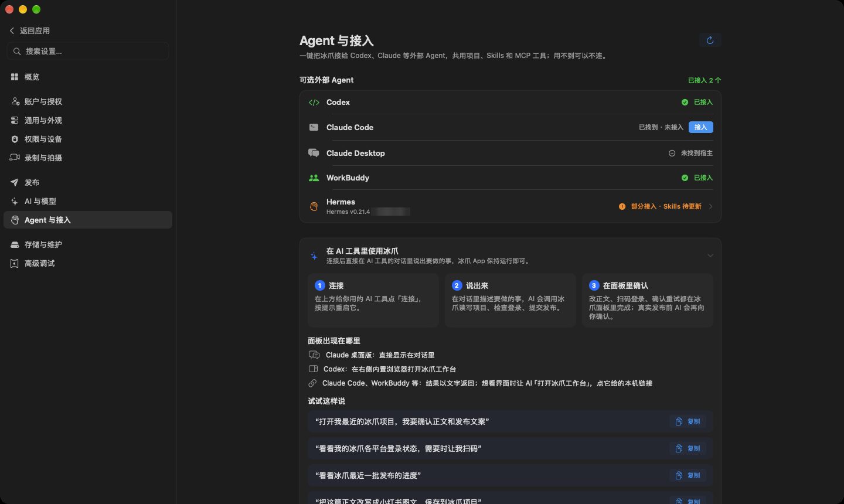
Task: Click the chat icon beside Claude 桌面版
Action: [314, 355]
